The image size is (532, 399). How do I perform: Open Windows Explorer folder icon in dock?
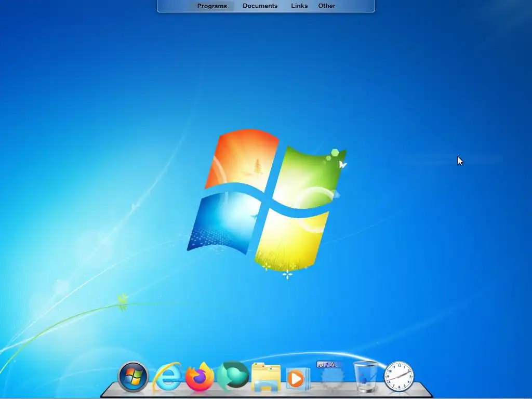266,377
